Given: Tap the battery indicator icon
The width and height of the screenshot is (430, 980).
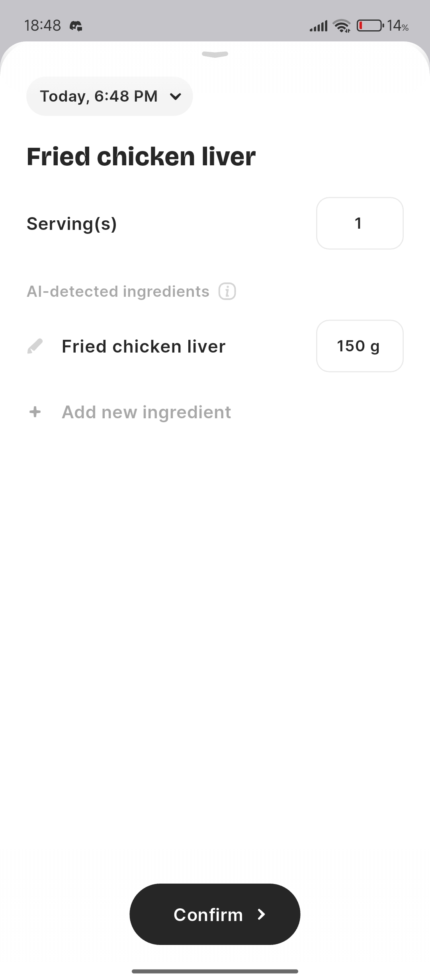Looking at the screenshot, I should (370, 26).
